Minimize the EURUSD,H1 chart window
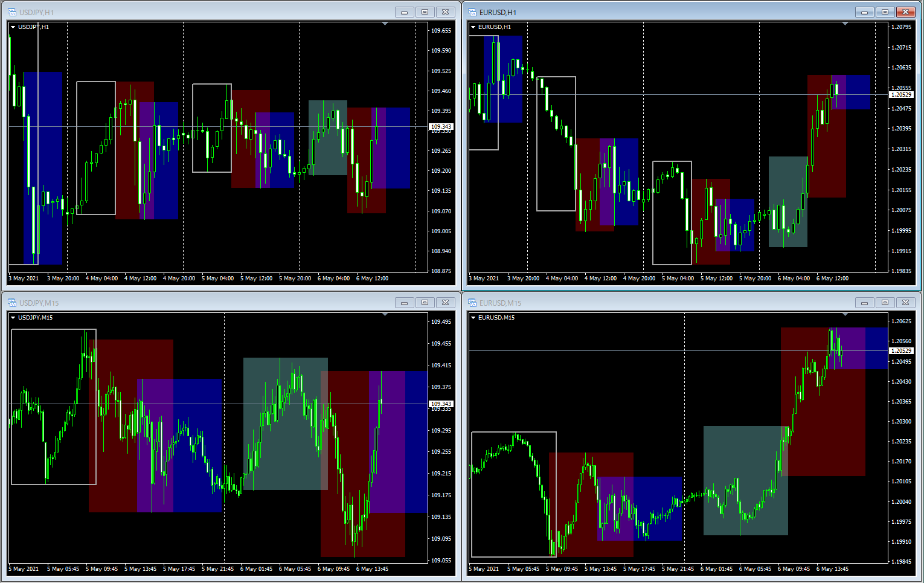Image resolution: width=924 pixels, height=583 pixels. [864, 12]
